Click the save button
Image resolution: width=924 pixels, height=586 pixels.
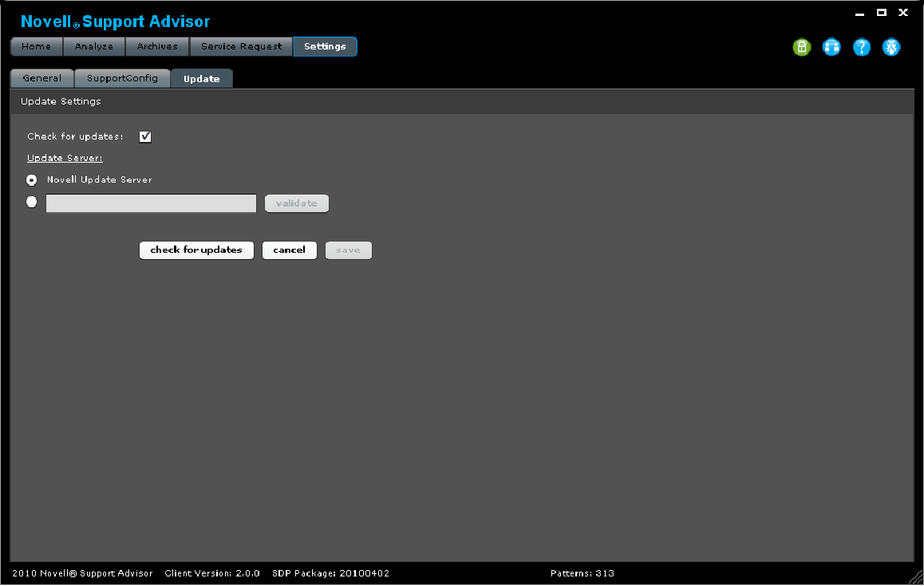pyautogui.click(x=348, y=250)
